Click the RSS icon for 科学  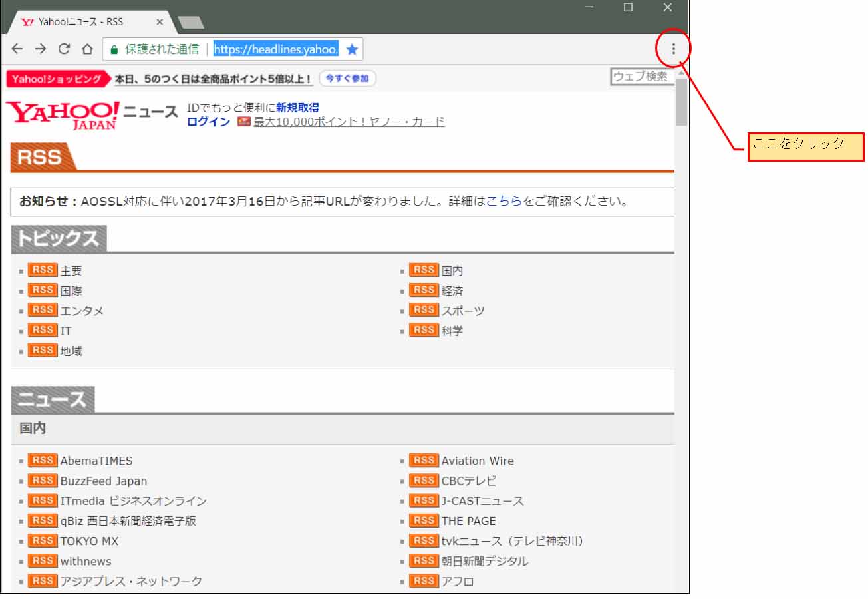pyautogui.click(x=424, y=330)
